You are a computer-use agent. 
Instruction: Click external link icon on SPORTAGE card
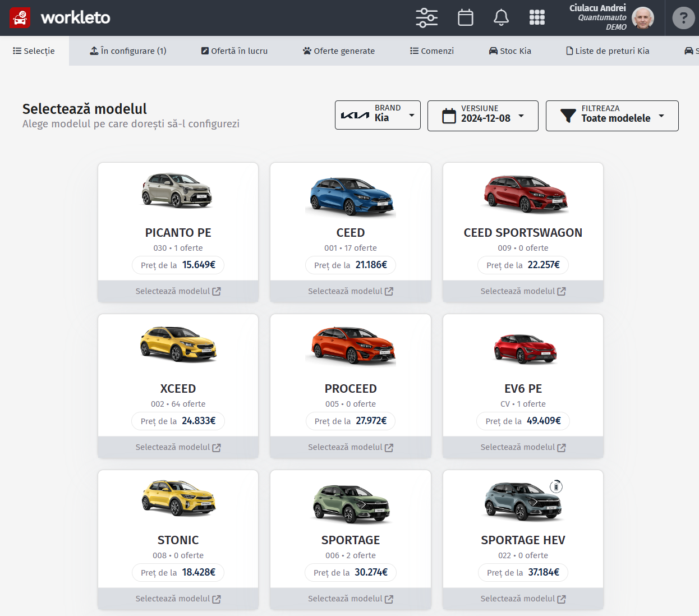pos(389,599)
